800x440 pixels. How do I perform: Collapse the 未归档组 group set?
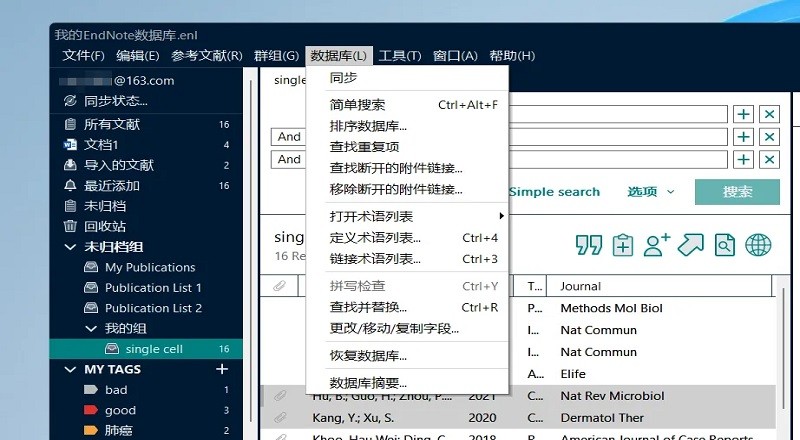pos(70,247)
